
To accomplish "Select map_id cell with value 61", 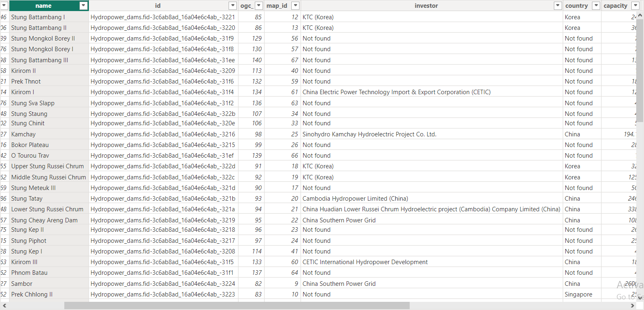I will tap(283, 92).
